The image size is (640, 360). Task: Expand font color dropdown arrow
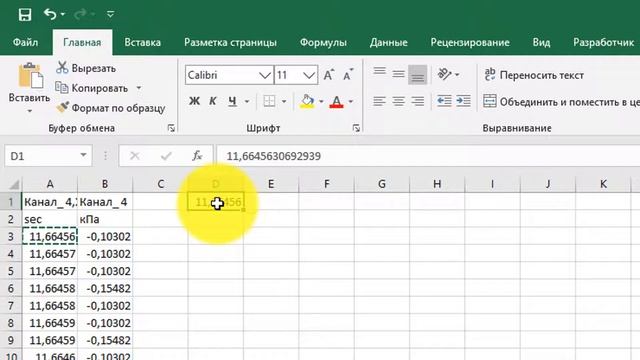click(351, 101)
